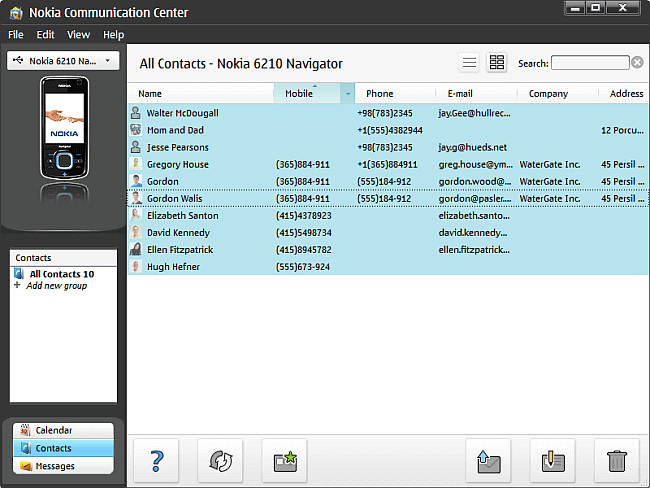The height and width of the screenshot is (488, 650).
Task: Click the All Contacts book icon
Action: (19, 274)
